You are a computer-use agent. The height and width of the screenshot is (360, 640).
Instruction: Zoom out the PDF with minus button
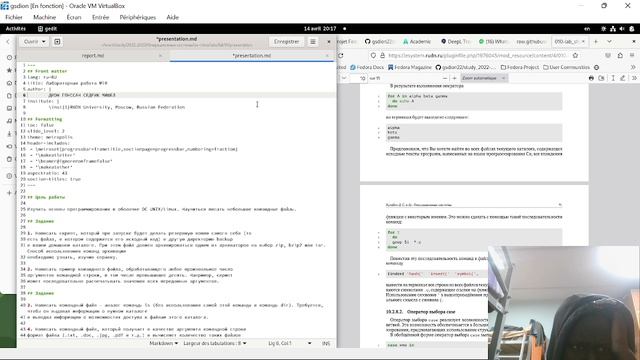tap(445, 78)
